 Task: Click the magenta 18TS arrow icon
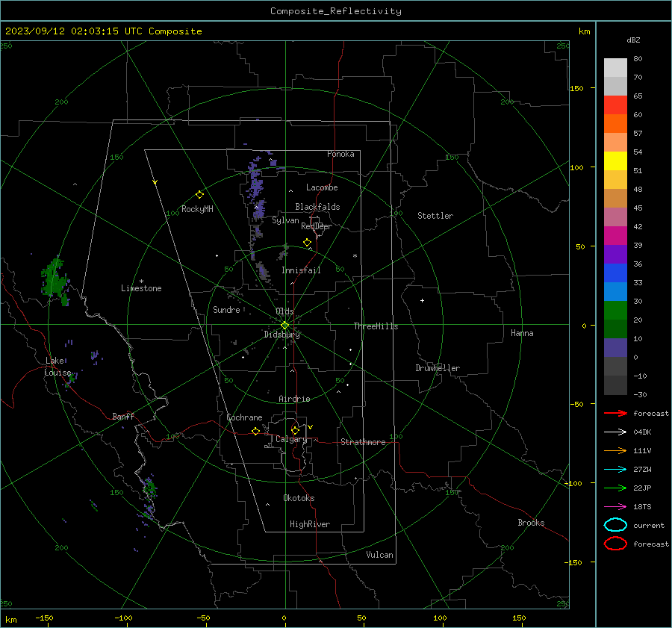pos(615,507)
